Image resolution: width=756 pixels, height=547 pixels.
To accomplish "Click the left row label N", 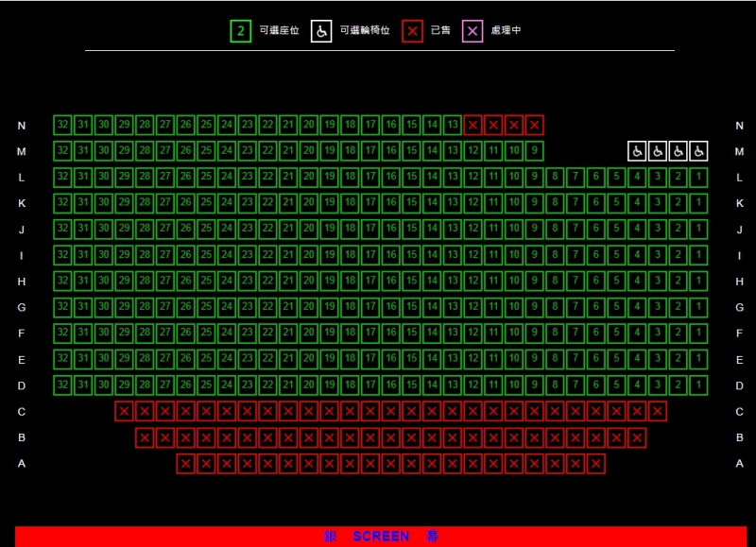I will [22, 126].
